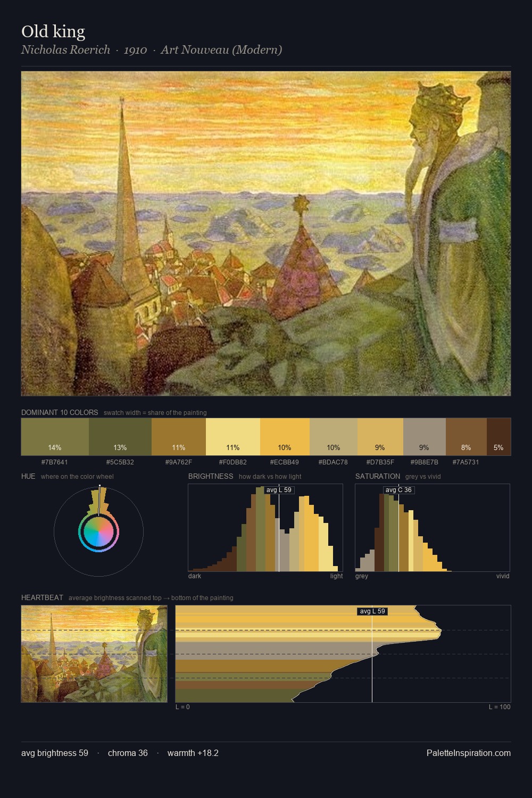The height and width of the screenshot is (798, 532).
Task: Click the 'HEARTBEAT' section heading
Action: click(x=42, y=597)
